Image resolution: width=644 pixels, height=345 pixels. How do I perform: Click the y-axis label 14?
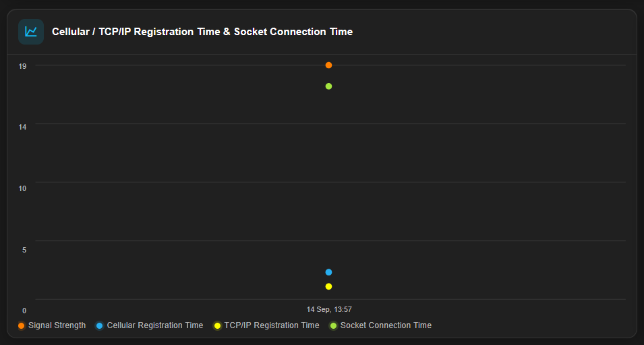[22, 127]
